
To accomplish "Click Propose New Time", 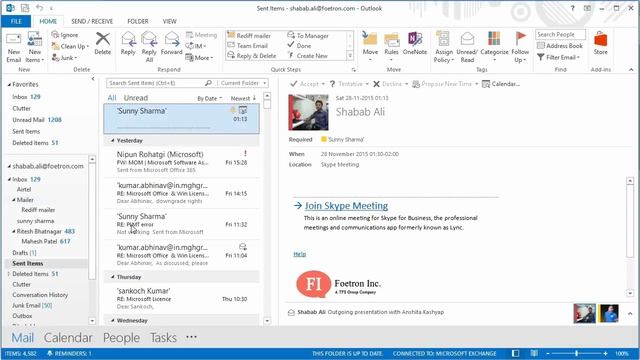I will pyautogui.click(x=445, y=84).
